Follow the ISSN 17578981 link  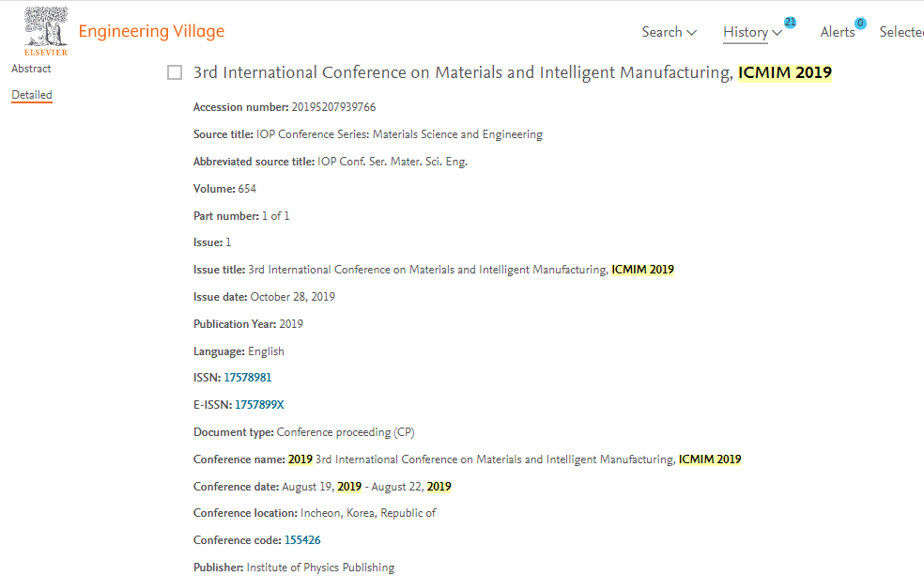(x=247, y=378)
